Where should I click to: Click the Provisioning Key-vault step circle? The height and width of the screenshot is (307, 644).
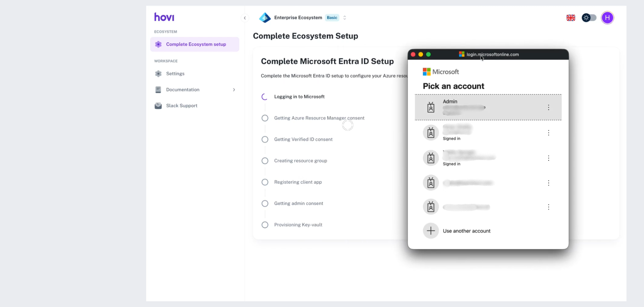(265, 225)
